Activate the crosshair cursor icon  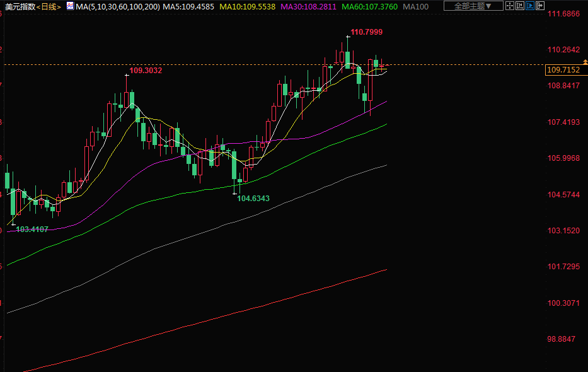click(510, 6)
